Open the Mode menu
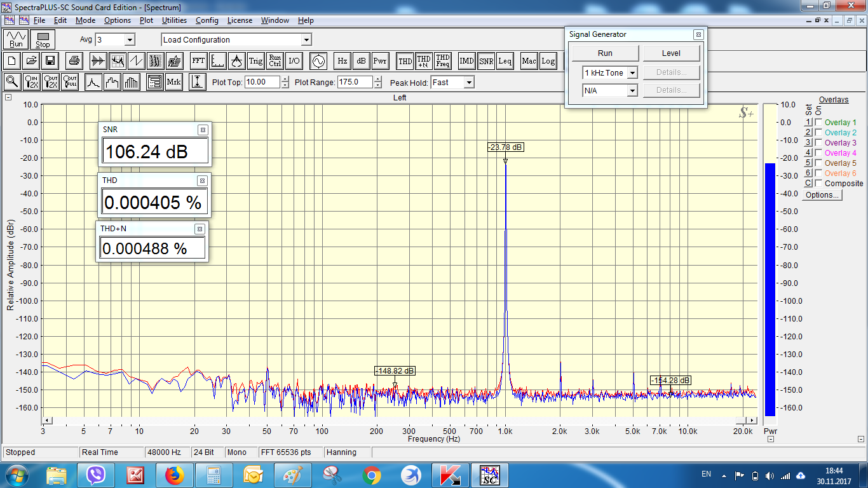This screenshot has width=868, height=488. 85,20
